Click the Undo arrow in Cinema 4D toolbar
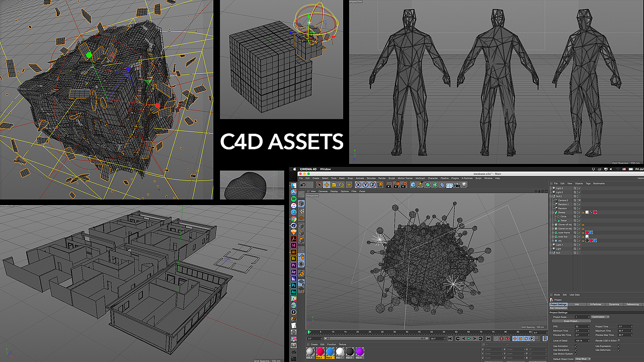The width and height of the screenshot is (644, 362). (303, 185)
